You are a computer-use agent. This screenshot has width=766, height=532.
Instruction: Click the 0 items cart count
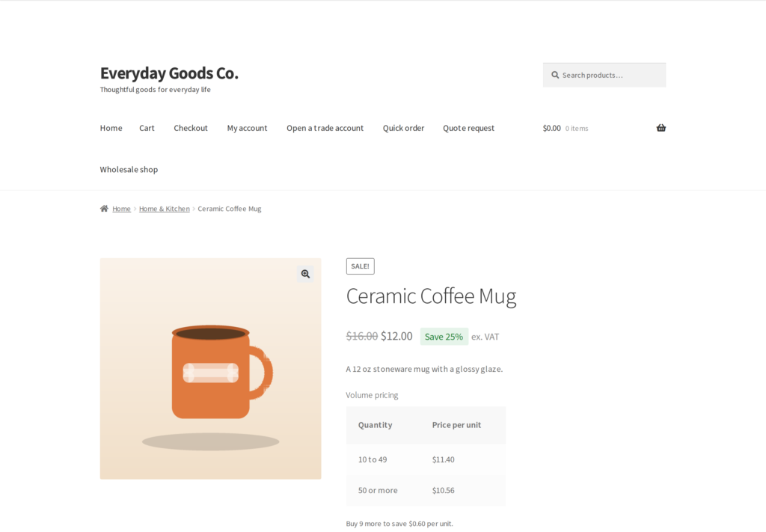(577, 129)
